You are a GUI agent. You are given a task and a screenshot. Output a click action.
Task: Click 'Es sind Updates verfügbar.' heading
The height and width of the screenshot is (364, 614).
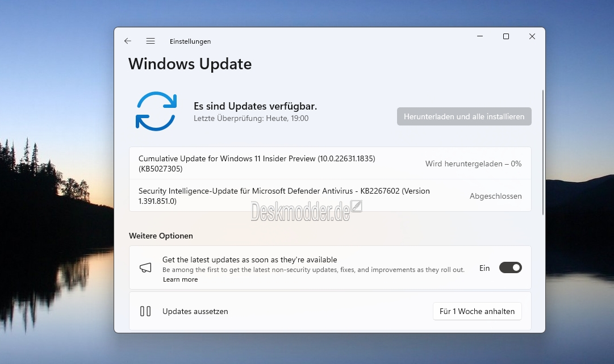255,106
